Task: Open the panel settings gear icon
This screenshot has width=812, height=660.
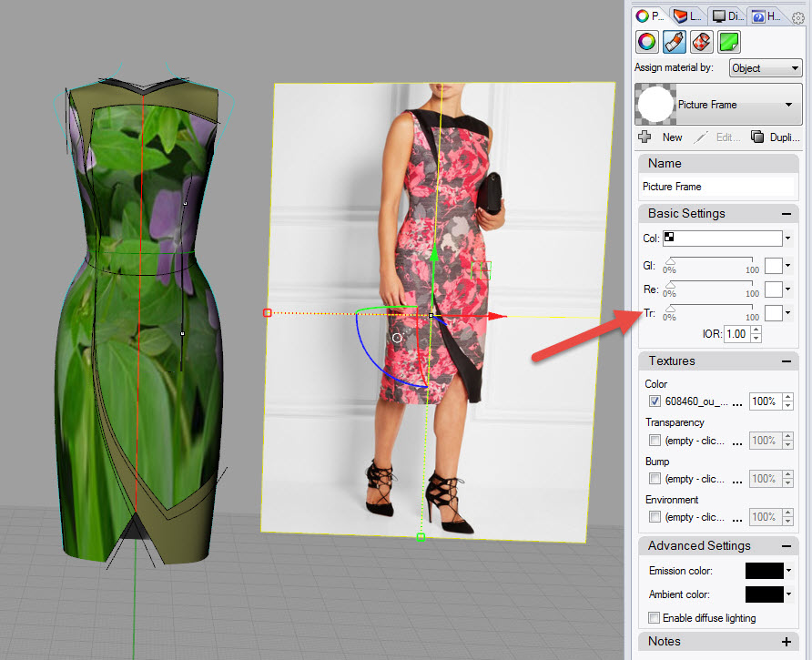Action: (x=798, y=17)
